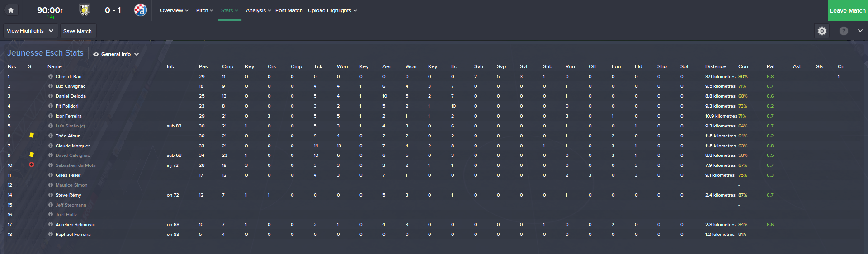Open the Upload Highlights dropdown
The width and height of the screenshot is (868, 254).
(x=332, y=10)
